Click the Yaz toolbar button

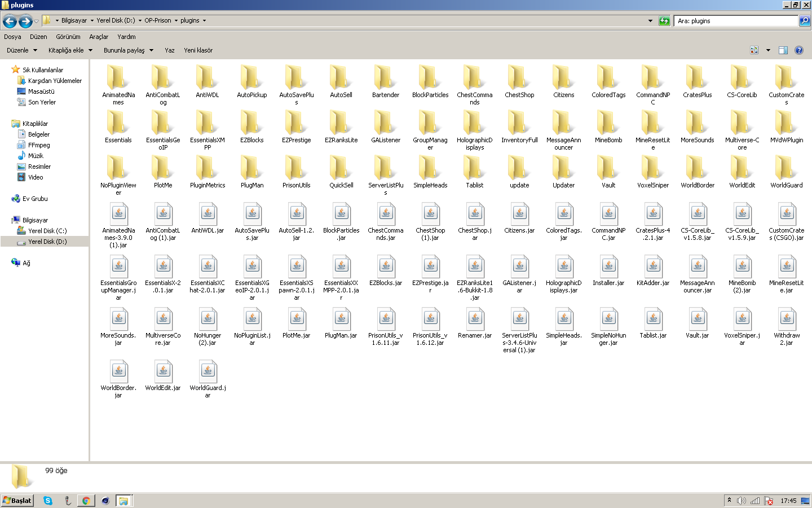[x=170, y=50]
